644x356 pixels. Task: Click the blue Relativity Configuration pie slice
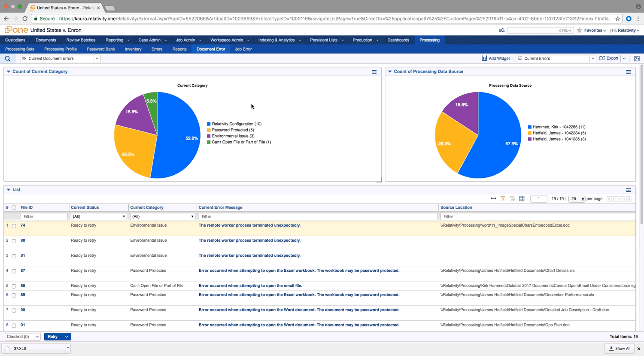[x=180, y=137]
